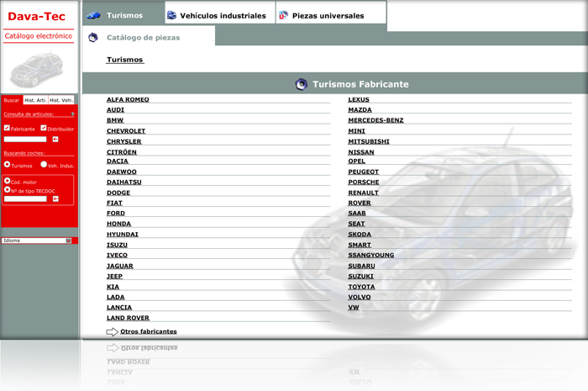The height and width of the screenshot is (391, 588).
Task: Select the Turismos radio button
Action: pos(7,164)
